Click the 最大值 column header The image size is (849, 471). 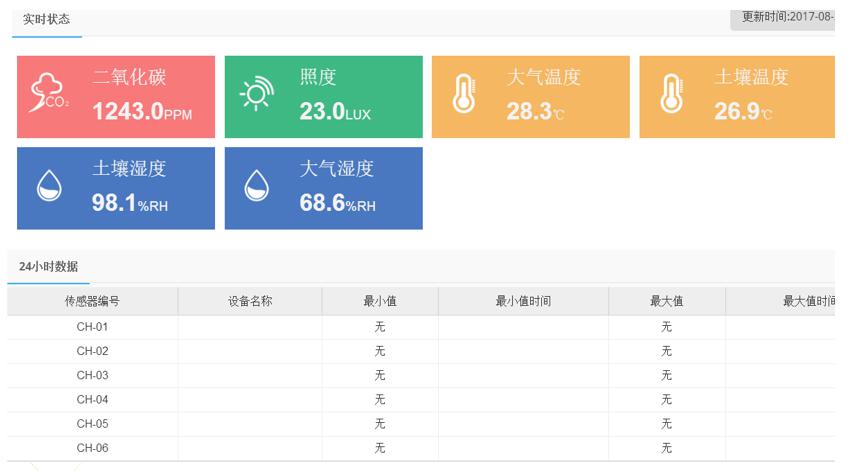pos(666,301)
